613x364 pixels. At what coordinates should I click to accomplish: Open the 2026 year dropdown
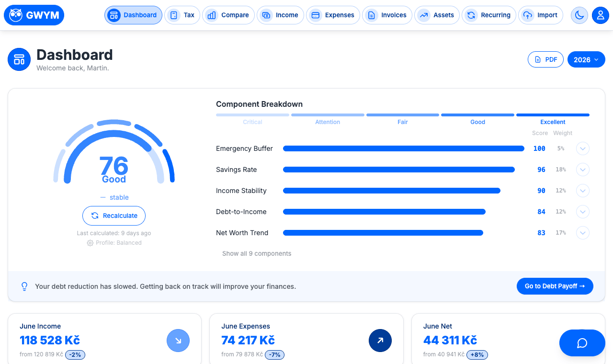(x=586, y=60)
